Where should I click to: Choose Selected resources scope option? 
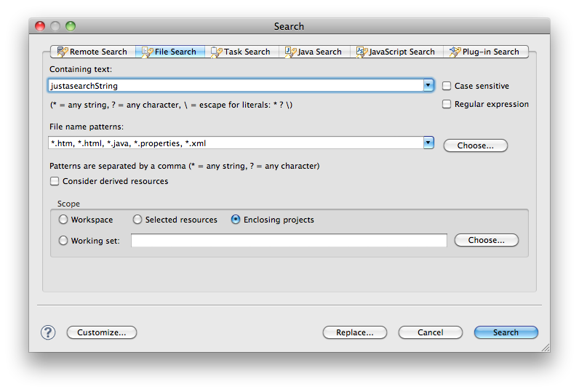click(x=137, y=220)
